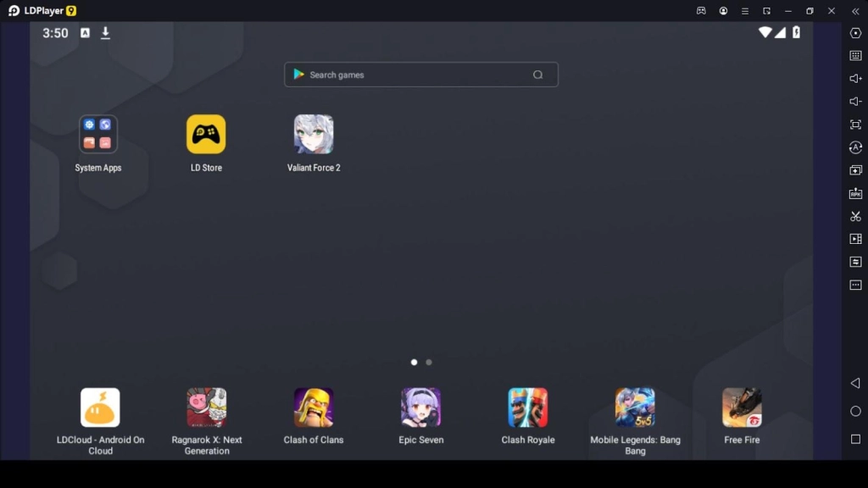The image size is (868, 488).
Task: Click the APK install icon
Action: click(x=855, y=192)
